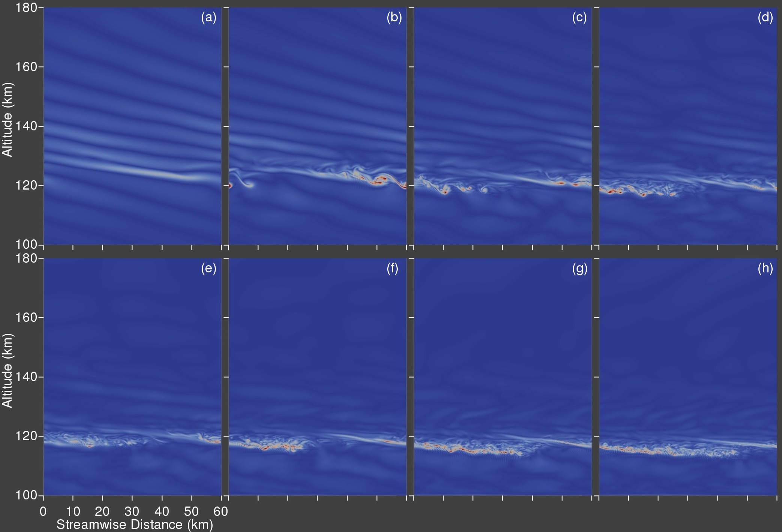Click the 180 altitude tick of the lower row
The width and height of the screenshot is (782, 532).
click(26, 258)
